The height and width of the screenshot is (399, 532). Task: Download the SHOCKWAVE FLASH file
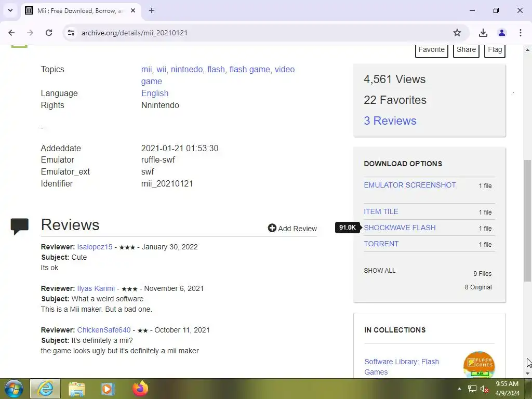pos(400,228)
